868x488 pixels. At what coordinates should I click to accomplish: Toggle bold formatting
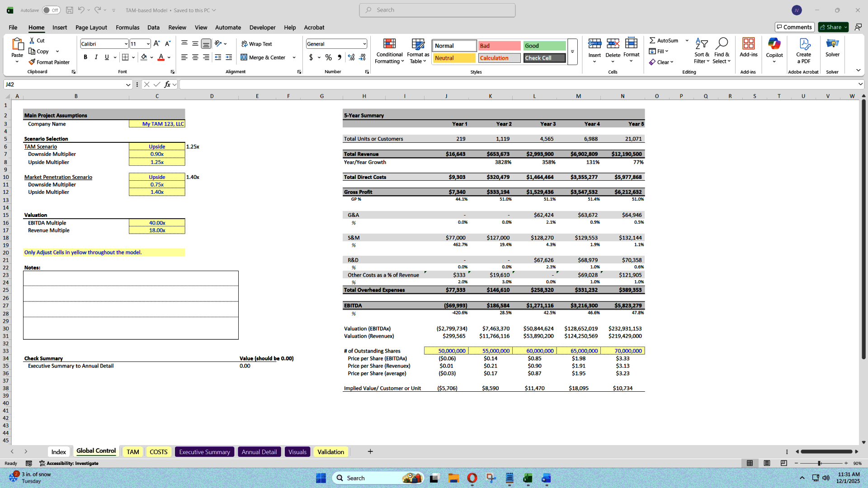coord(85,57)
